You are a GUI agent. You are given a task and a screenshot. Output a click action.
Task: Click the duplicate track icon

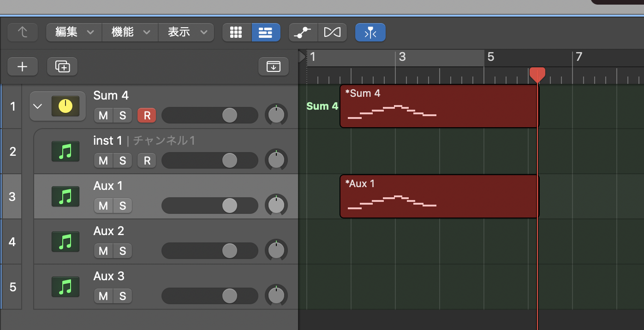pos(62,67)
